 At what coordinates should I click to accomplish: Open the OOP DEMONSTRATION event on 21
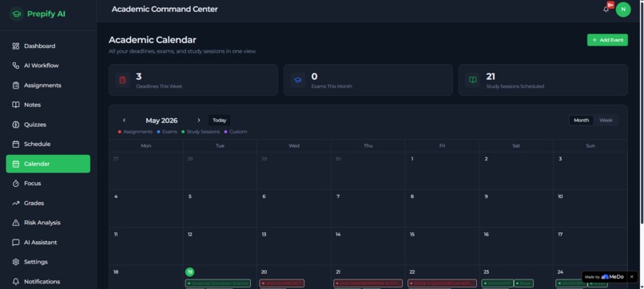[x=368, y=283]
